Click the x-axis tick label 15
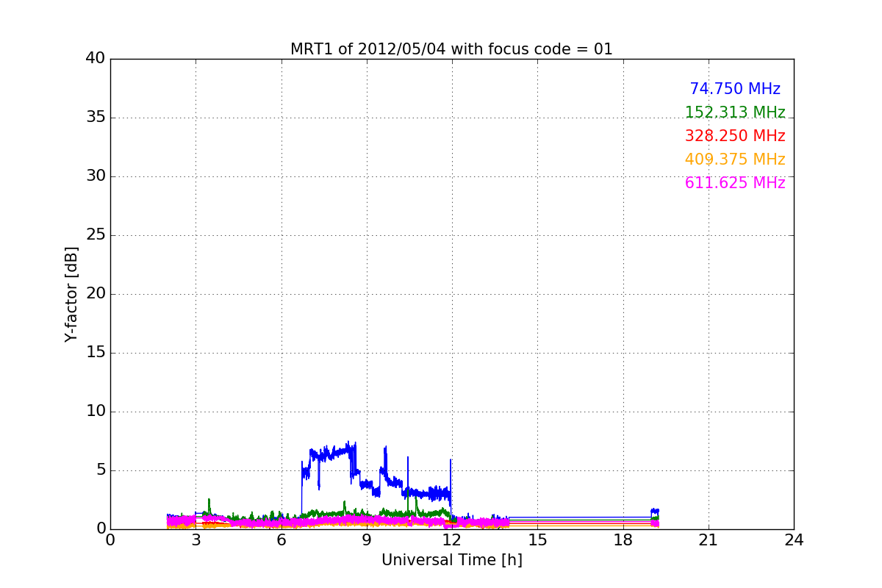882x588 pixels. click(537, 540)
